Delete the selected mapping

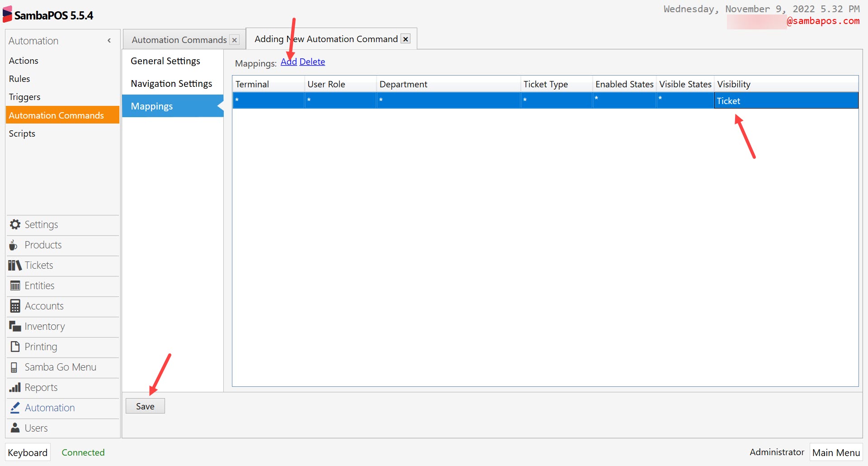pyautogui.click(x=312, y=62)
